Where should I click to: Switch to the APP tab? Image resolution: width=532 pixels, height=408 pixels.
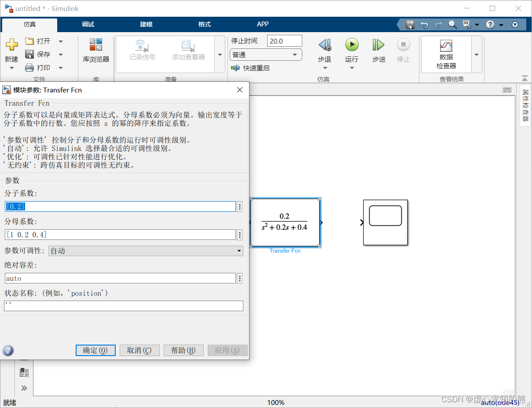[263, 25]
